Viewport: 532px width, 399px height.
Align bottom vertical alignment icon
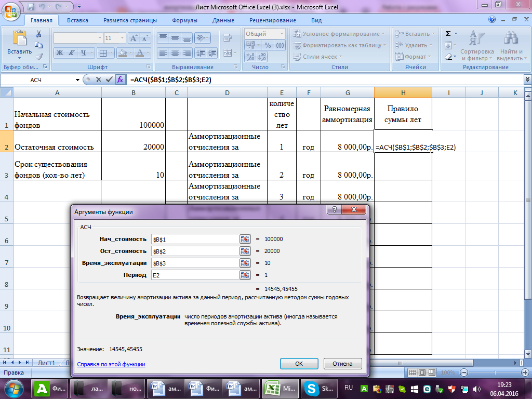tap(187, 38)
